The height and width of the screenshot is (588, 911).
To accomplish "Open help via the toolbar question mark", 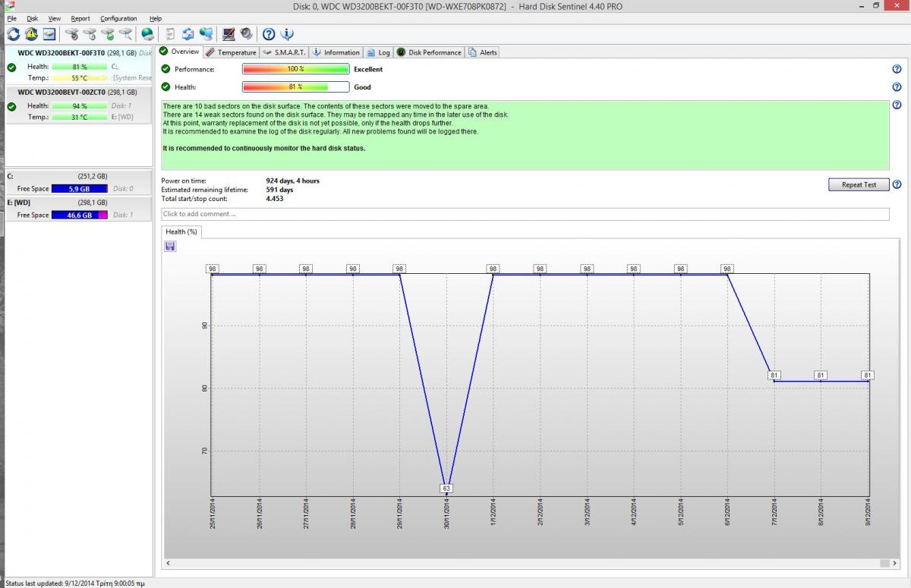I will click(268, 34).
